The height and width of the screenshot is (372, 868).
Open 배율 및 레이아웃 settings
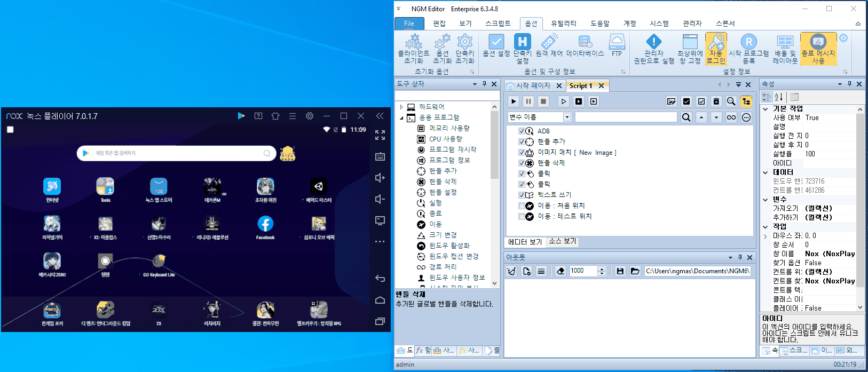[785, 49]
